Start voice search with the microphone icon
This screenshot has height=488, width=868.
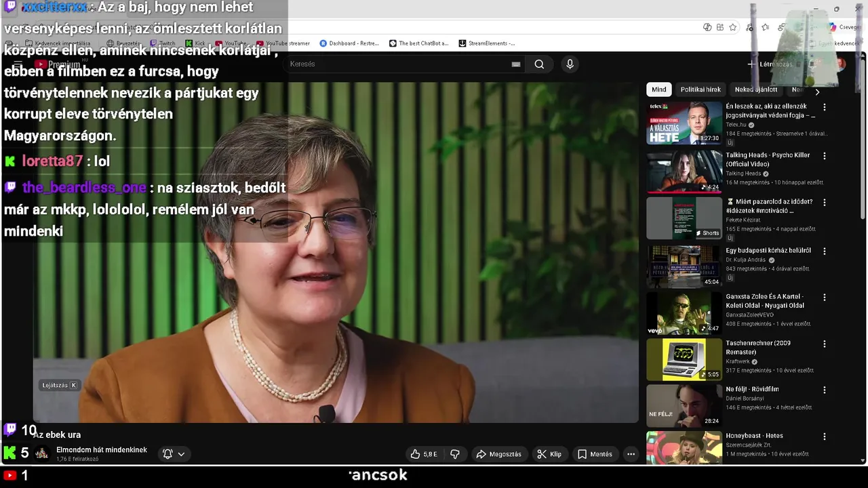coord(570,64)
